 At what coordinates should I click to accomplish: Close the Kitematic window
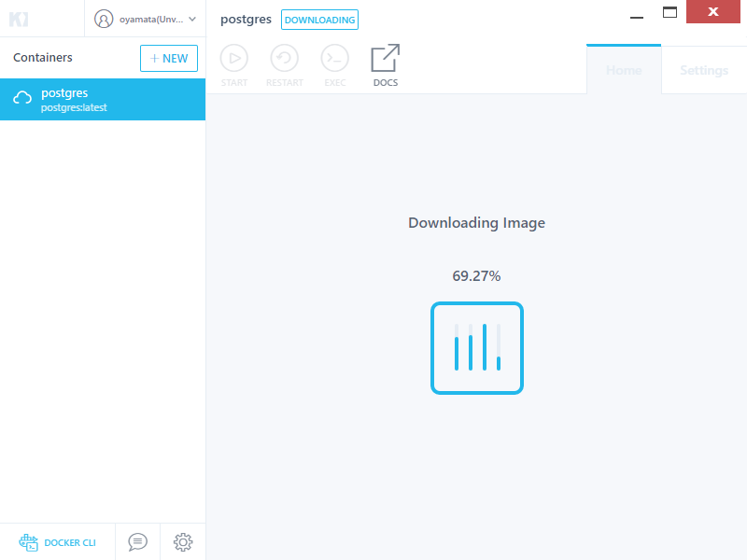coord(713,11)
